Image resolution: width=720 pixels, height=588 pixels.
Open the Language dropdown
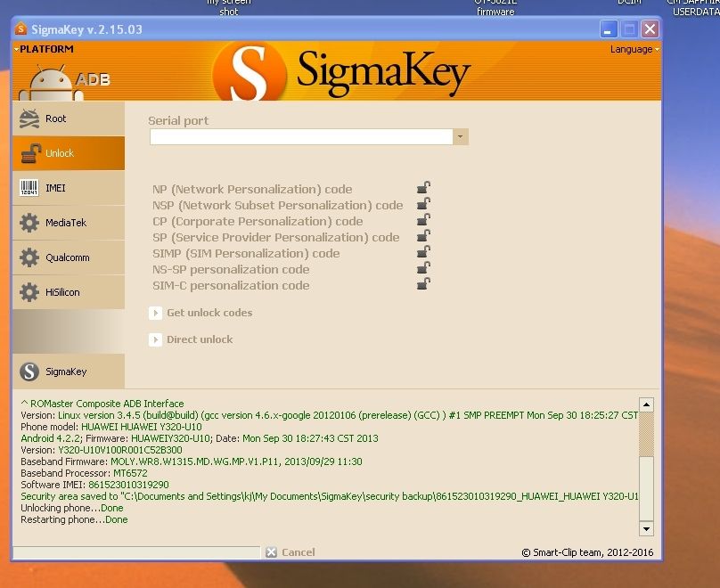pyautogui.click(x=634, y=50)
